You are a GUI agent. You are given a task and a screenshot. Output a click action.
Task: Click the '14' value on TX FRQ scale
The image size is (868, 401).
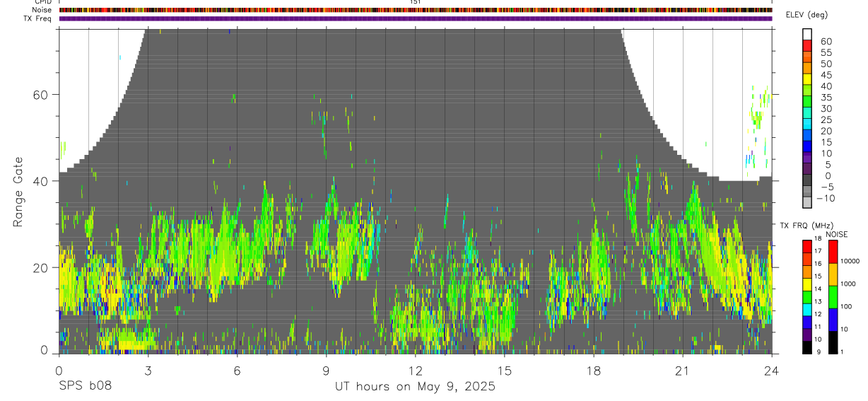(818, 289)
